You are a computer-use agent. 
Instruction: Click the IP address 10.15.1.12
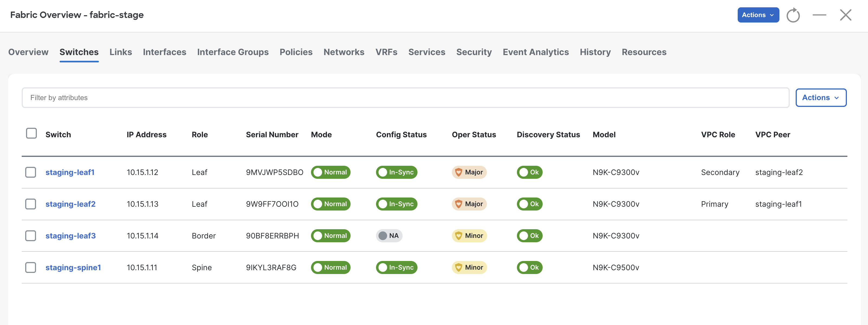(x=142, y=173)
